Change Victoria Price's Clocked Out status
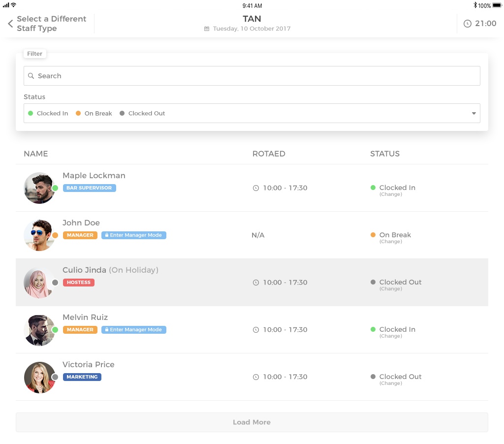The image size is (504, 444). [391, 383]
